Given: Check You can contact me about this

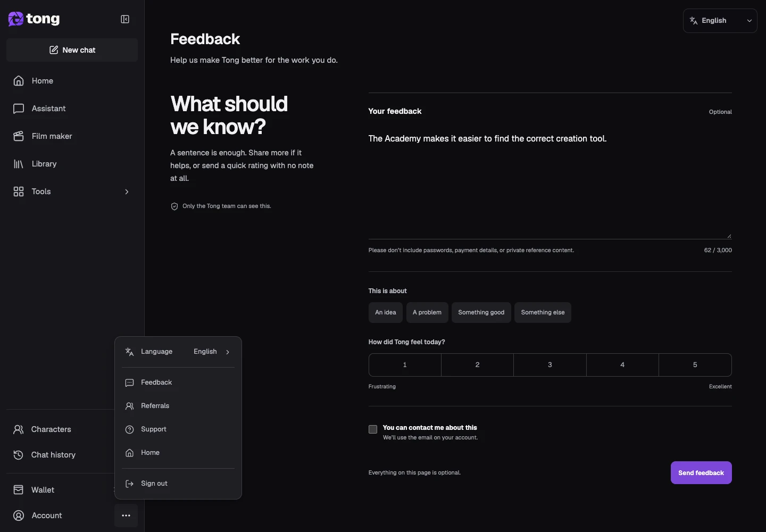Looking at the screenshot, I should (x=373, y=429).
